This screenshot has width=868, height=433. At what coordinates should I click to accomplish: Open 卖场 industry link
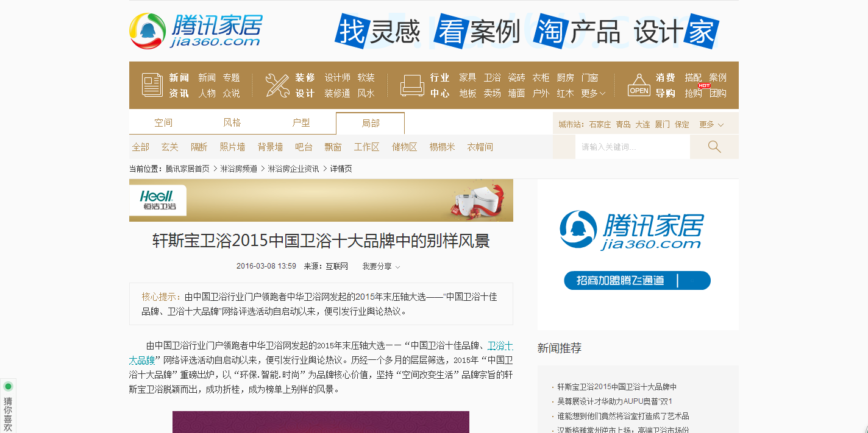click(x=492, y=93)
